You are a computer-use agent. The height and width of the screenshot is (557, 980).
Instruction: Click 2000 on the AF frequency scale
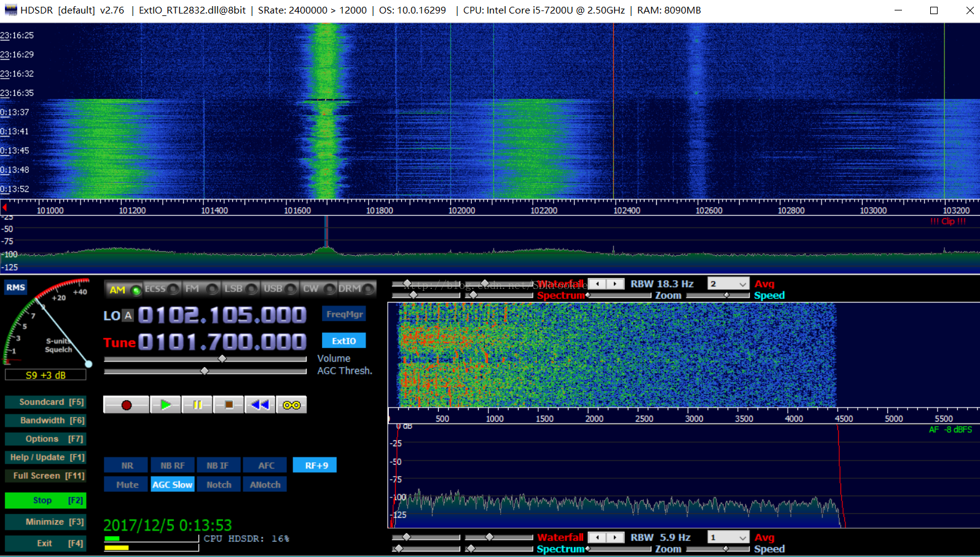[594, 419]
